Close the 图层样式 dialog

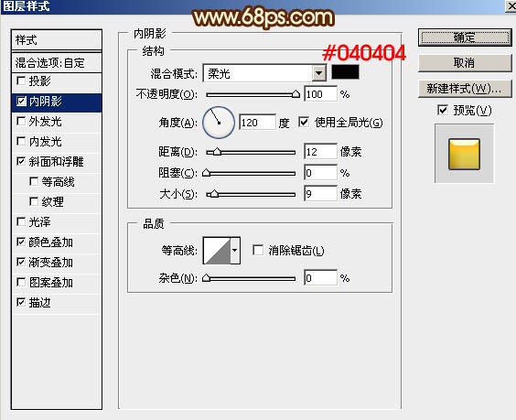click(511, 5)
